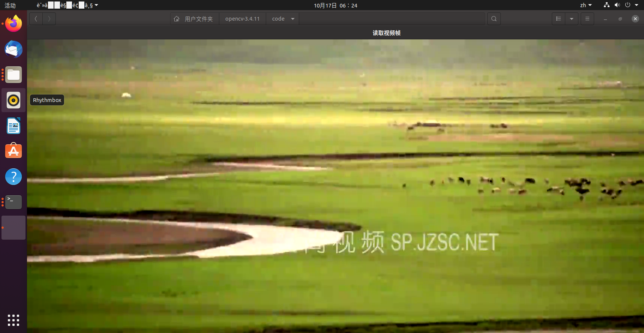Viewport: 644px width, 333px height.
Task: Open clock and calendar 10月17日 06:24
Action: 335,5
